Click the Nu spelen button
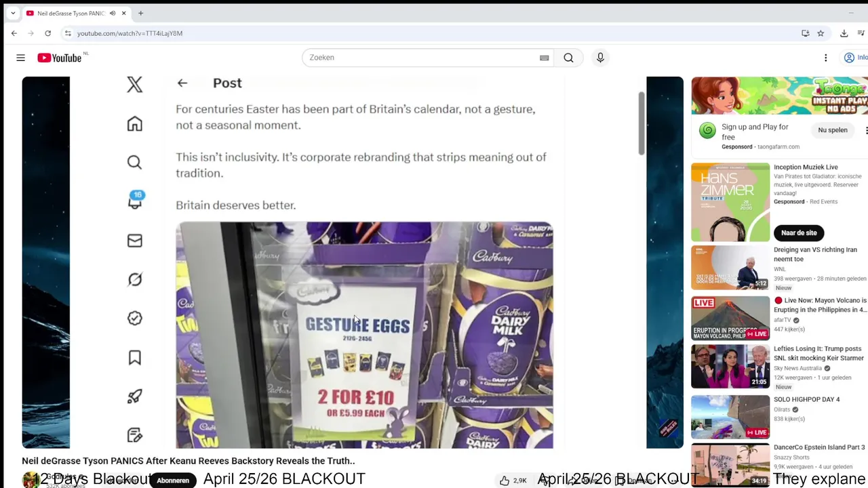This screenshot has width=868, height=488. (x=832, y=130)
